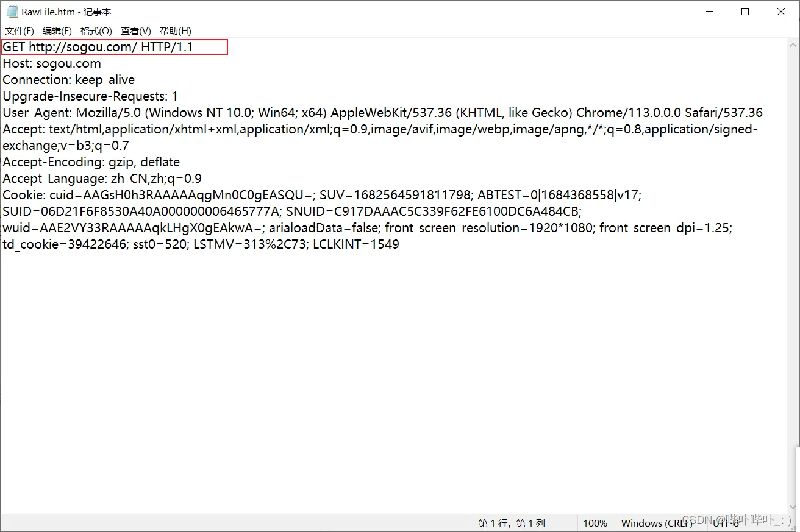Open the 帮助(H) menu
Screen dimensions: 800x532
click(x=176, y=31)
